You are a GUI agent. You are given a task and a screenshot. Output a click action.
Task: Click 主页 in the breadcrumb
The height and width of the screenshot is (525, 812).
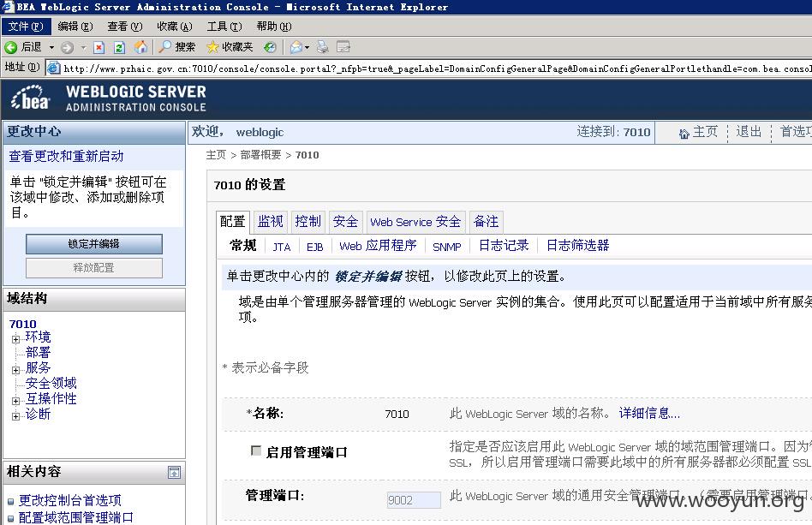[216, 155]
